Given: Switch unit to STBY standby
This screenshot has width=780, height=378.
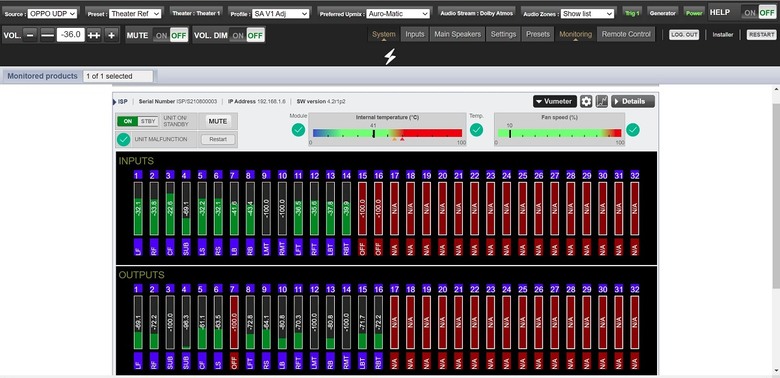Looking at the screenshot, I should pyautogui.click(x=148, y=121).
